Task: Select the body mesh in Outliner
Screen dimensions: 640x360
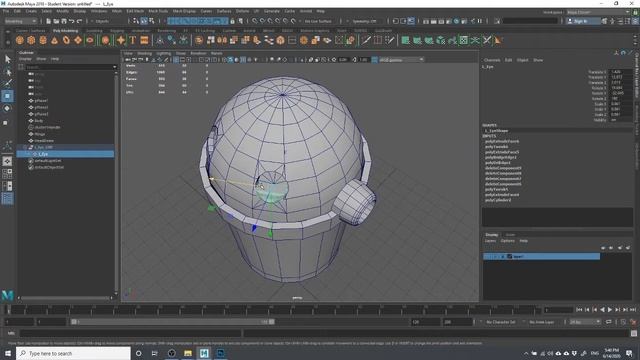Action: tap(39, 121)
